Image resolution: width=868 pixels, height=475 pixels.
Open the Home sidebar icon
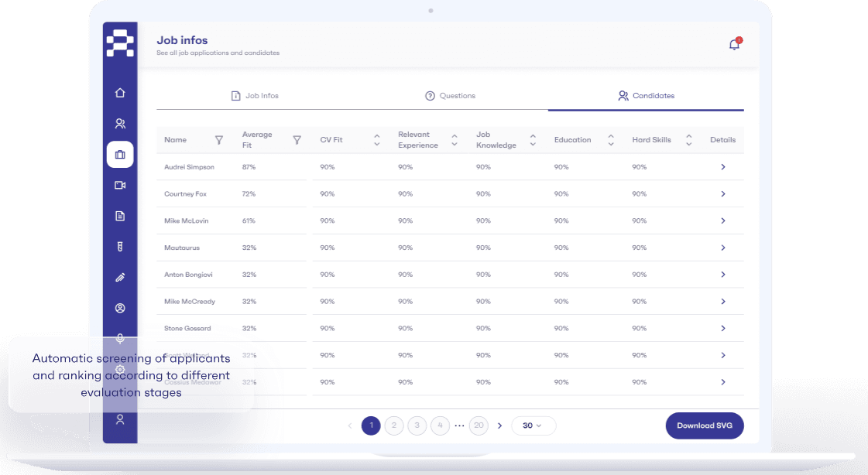point(120,92)
